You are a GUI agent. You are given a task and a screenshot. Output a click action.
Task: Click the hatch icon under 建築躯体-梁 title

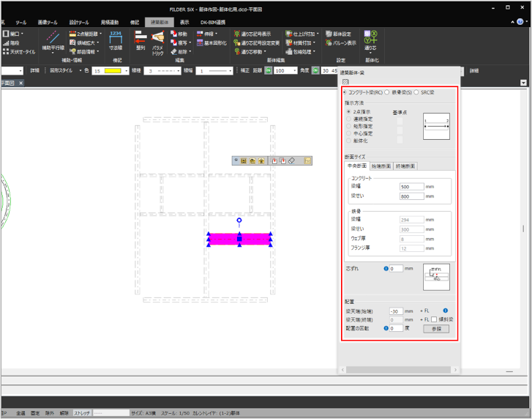(345, 81)
